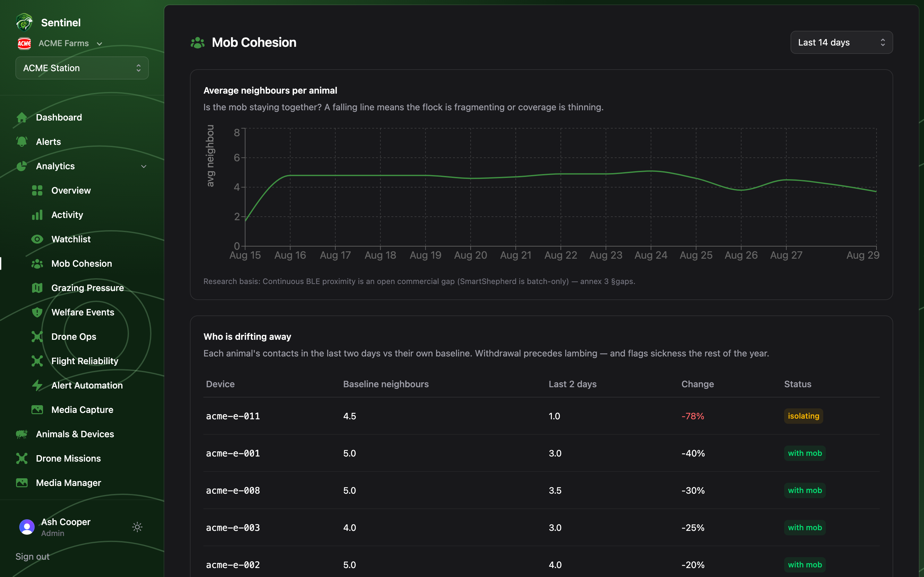Select the Grazing Pressure map icon
The height and width of the screenshot is (577, 924).
click(x=37, y=288)
